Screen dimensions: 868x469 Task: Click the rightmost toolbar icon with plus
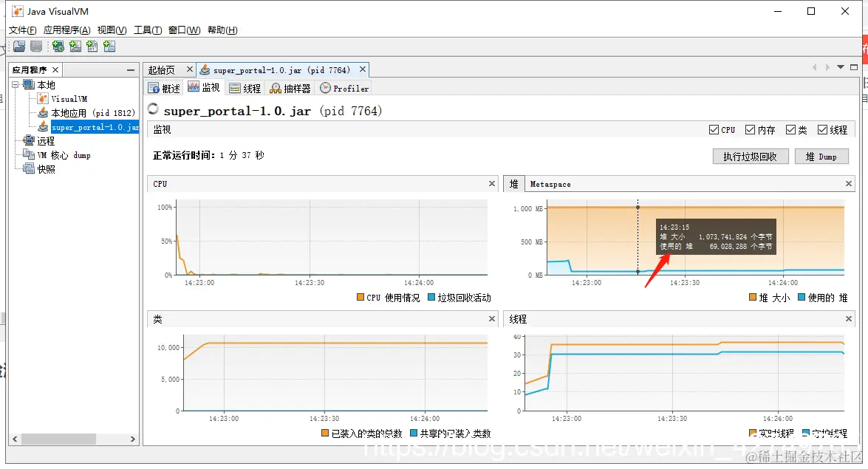coord(109,47)
